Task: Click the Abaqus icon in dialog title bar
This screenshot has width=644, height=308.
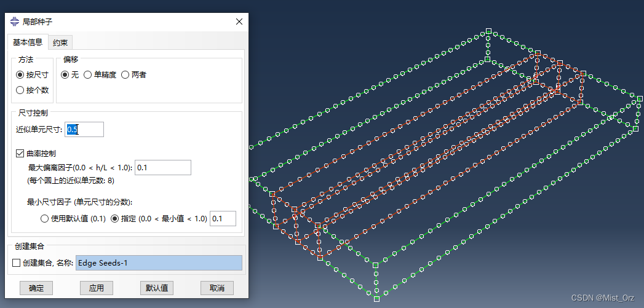Action: [15, 22]
